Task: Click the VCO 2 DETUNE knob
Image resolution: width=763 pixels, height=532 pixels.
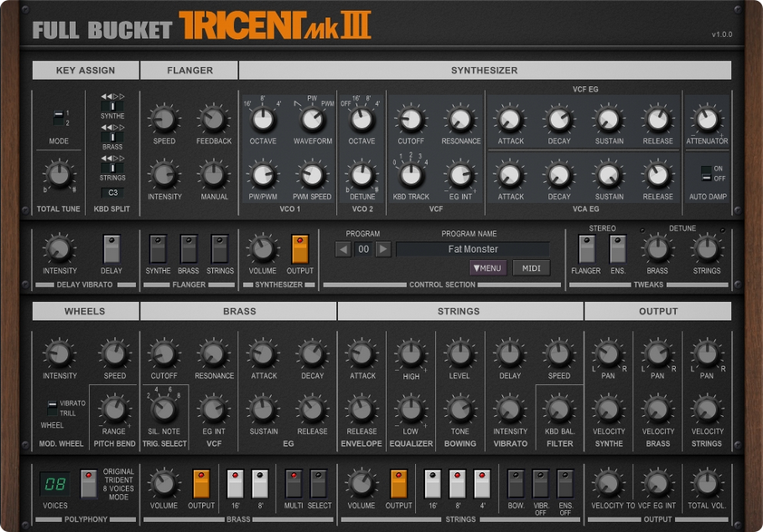Action: tap(362, 175)
